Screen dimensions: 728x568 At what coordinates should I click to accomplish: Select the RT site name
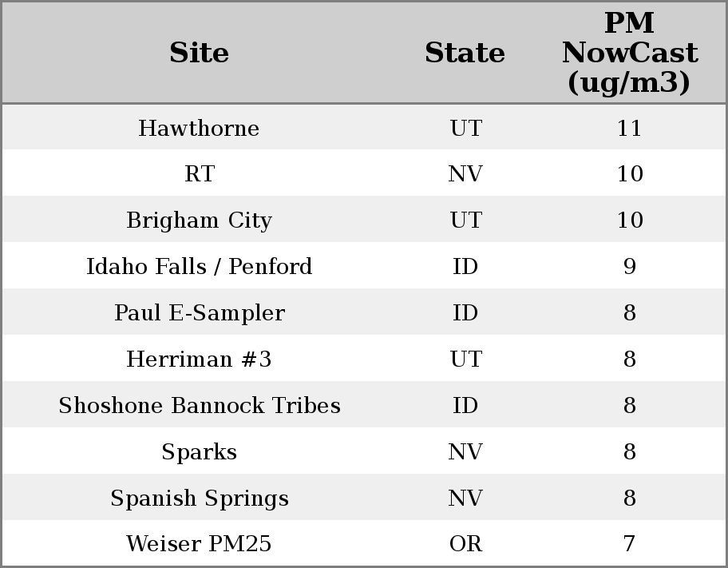[x=199, y=174]
